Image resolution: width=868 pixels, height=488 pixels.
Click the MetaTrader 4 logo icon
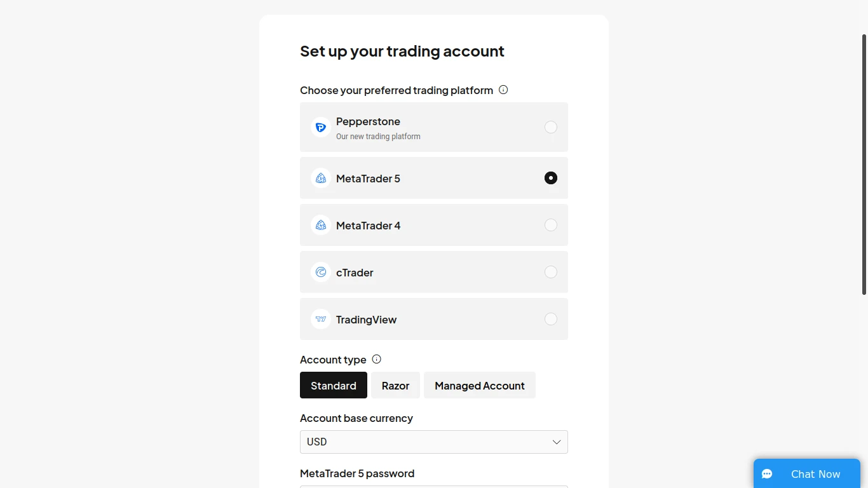tap(321, 225)
